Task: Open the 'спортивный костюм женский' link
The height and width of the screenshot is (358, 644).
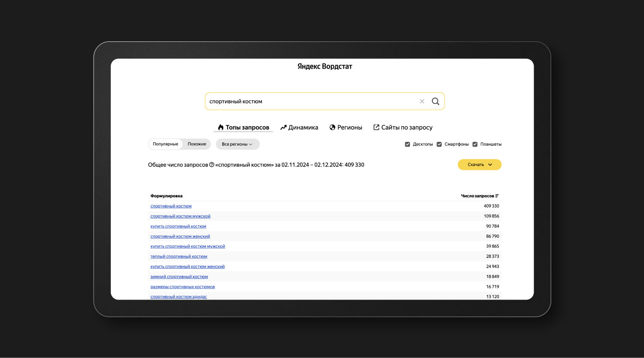Action: (180, 236)
